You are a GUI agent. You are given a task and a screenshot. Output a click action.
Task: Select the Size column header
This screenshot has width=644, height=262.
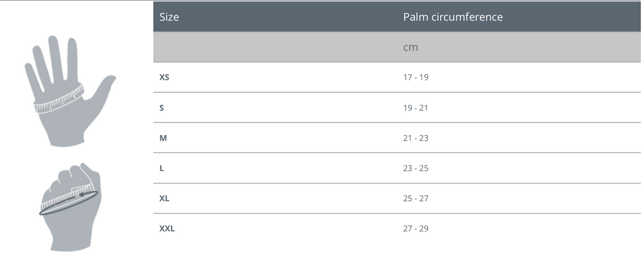[x=169, y=17]
